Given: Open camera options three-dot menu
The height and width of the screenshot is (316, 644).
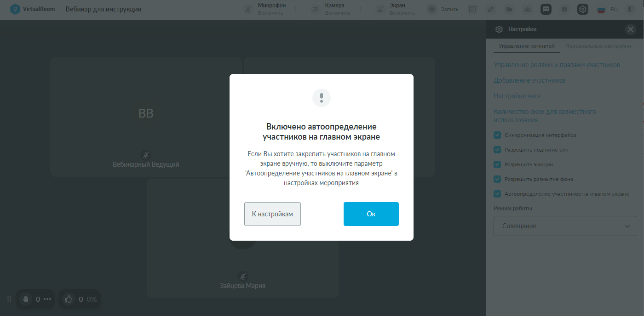Looking at the screenshot, I should pyautogui.click(x=360, y=9).
